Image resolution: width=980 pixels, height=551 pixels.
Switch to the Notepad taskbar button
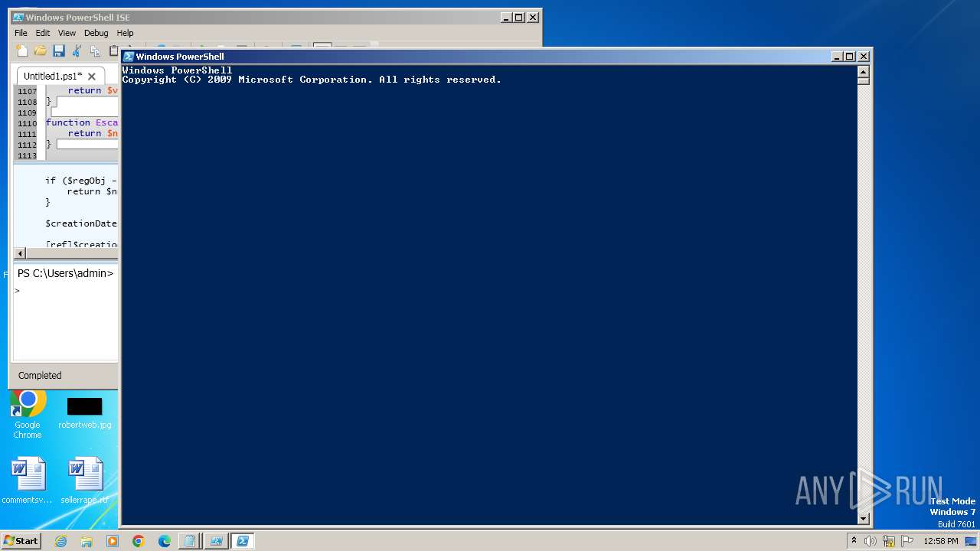point(189,541)
